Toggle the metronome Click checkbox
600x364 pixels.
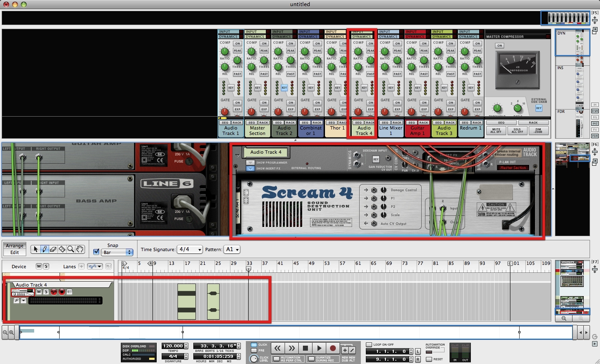click(x=254, y=345)
